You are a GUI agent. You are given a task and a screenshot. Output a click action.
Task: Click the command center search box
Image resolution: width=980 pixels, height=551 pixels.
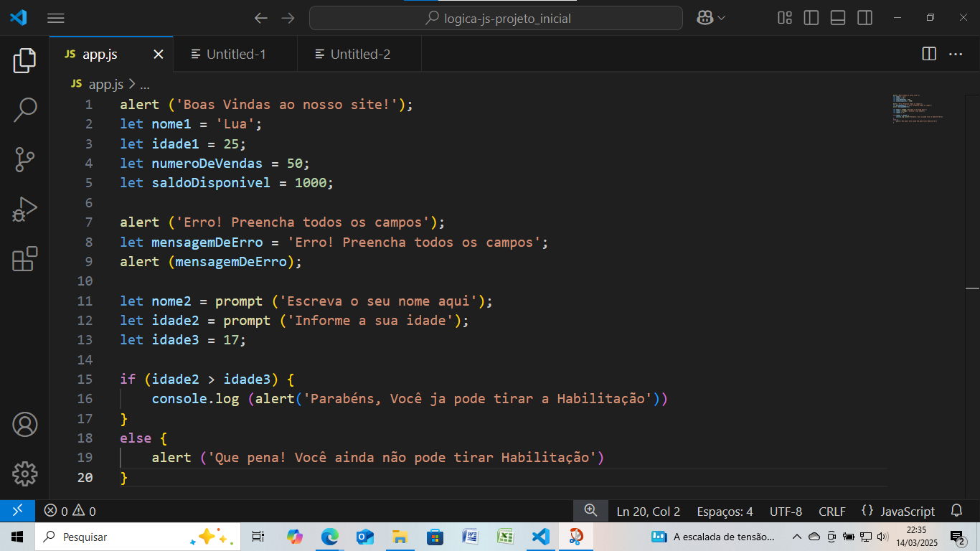(x=496, y=18)
